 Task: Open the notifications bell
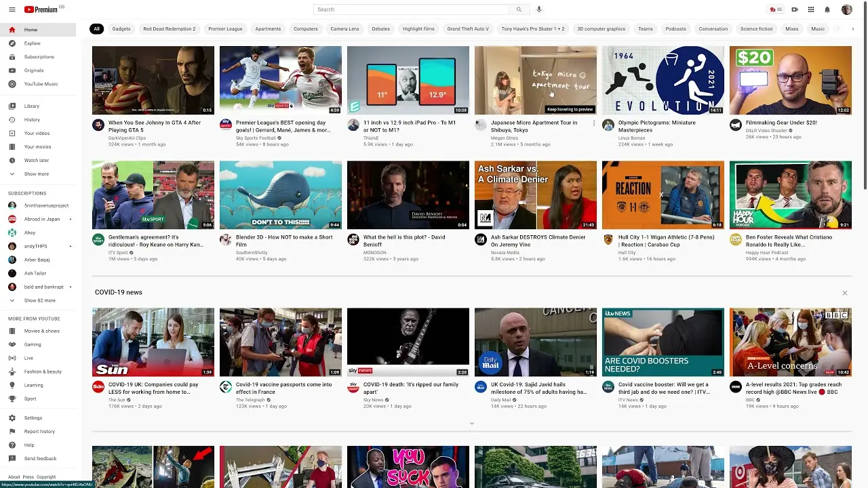(x=827, y=9)
